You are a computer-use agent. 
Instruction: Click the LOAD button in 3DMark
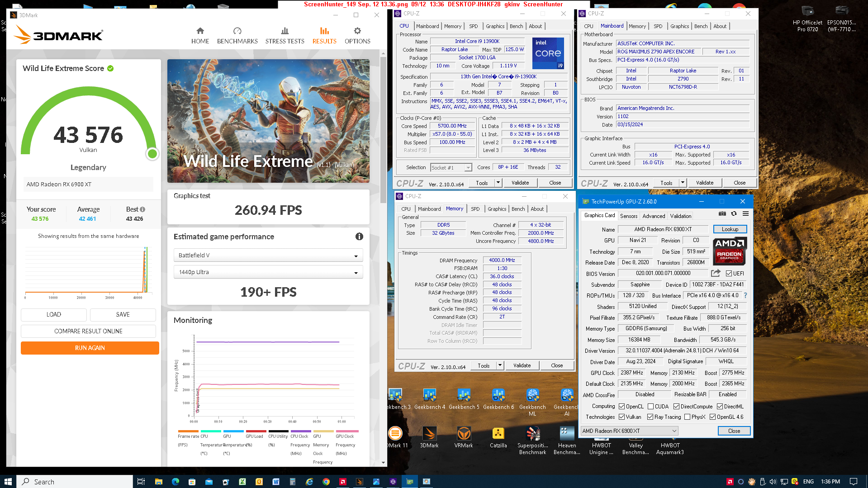pos(53,314)
